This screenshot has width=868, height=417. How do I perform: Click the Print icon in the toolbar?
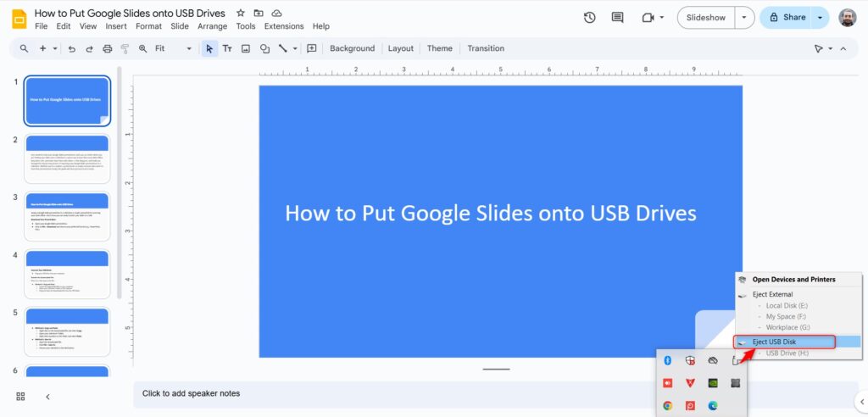[x=107, y=48]
